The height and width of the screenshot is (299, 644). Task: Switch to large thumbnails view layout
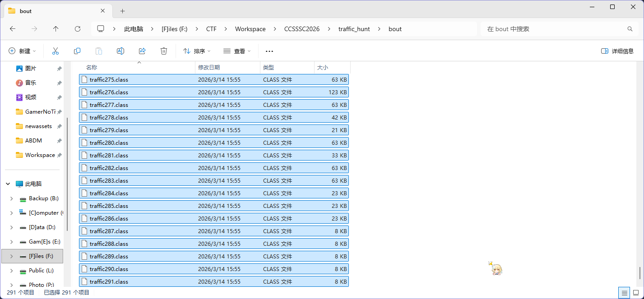point(636,293)
